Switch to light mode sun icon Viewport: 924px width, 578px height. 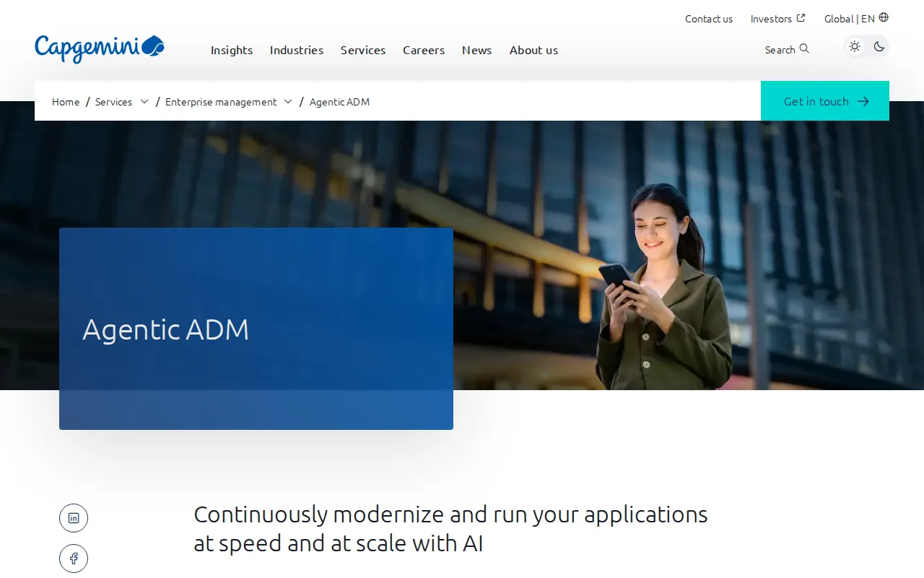(x=855, y=46)
